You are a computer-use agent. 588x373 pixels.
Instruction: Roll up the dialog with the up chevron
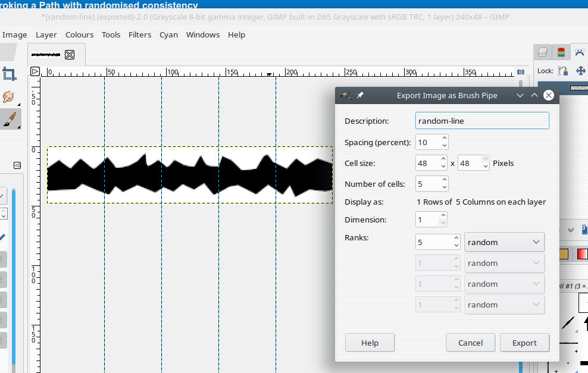[534, 95]
